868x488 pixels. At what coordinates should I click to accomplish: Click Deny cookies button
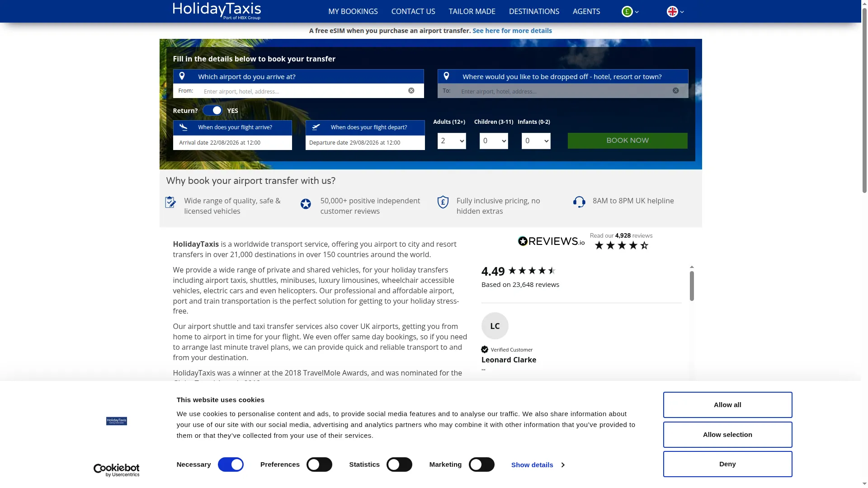point(727,464)
